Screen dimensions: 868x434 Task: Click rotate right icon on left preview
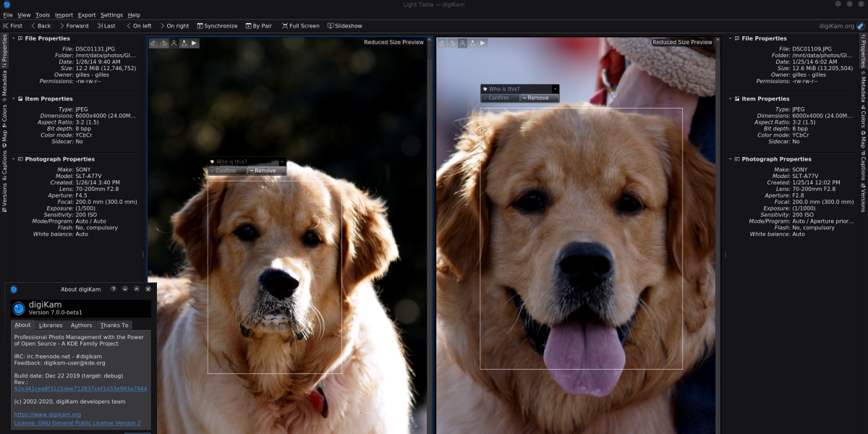pyautogui.click(x=163, y=43)
